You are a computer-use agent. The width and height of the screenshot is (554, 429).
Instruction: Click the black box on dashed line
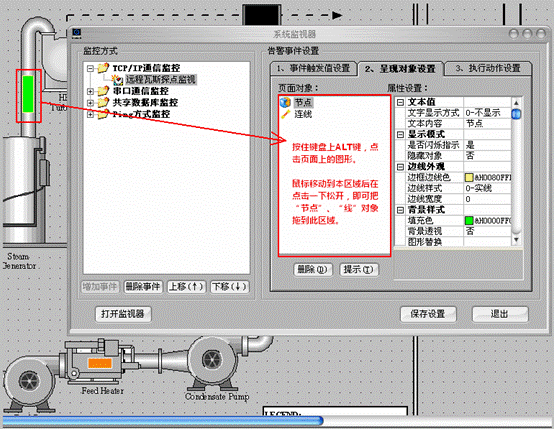coord(261,15)
